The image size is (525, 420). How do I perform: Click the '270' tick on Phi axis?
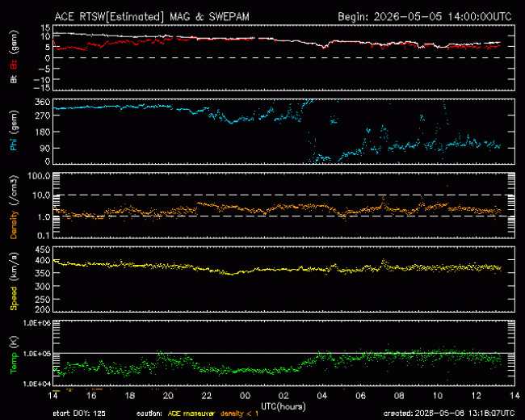pyautogui.click(x=43, y=115)
